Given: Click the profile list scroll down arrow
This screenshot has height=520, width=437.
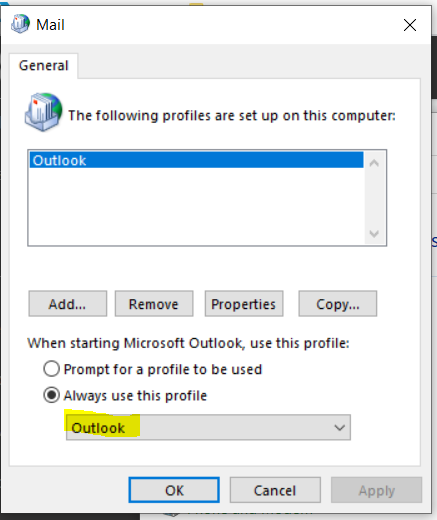Looking at the screenshot, I should [374, 234].
